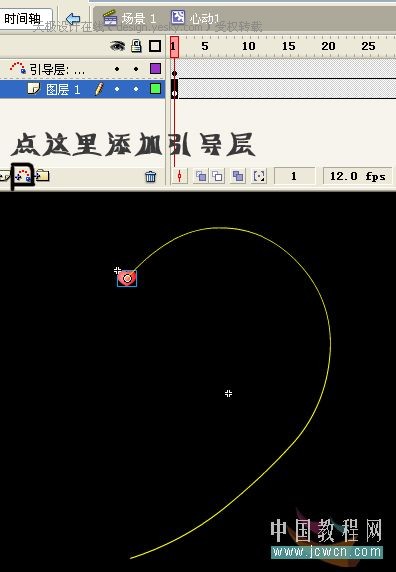Toggle eye icon to hide all layers

pyautogui.click(x=117, y=46)
